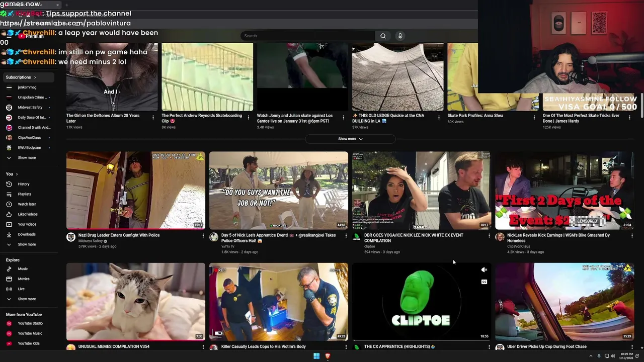Open options menu for DBR Goes Yoga video
Image resolution: width=644 pixels, height=362 pixels.
pyautogui.click(x=489, y=236)
